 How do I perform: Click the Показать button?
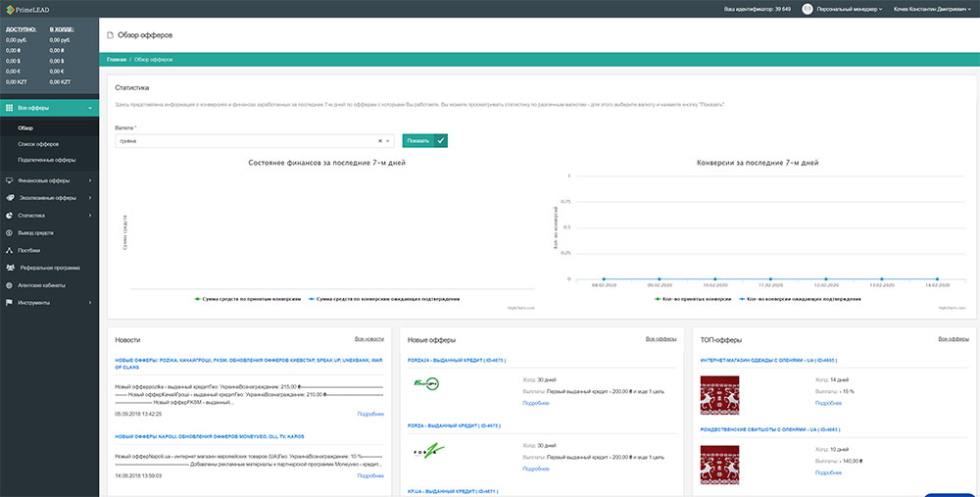425,140
